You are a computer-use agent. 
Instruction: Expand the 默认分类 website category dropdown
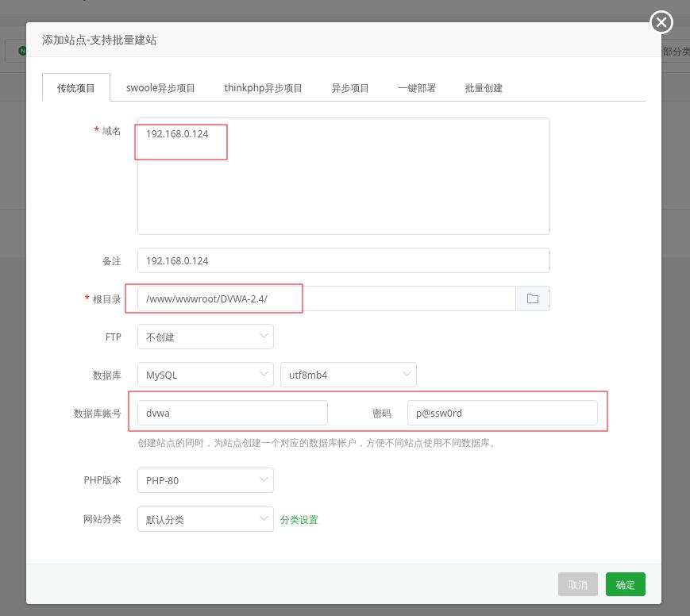[x=205, y=520]
